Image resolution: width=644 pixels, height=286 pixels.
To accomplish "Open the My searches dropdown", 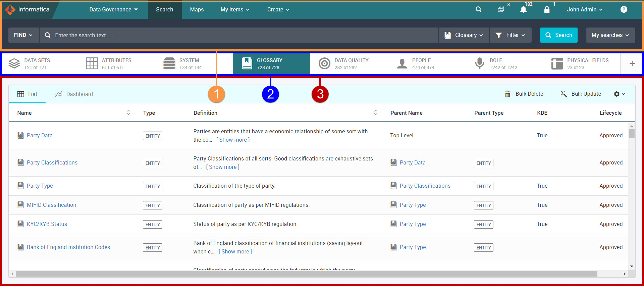I will tap(610, 35).
